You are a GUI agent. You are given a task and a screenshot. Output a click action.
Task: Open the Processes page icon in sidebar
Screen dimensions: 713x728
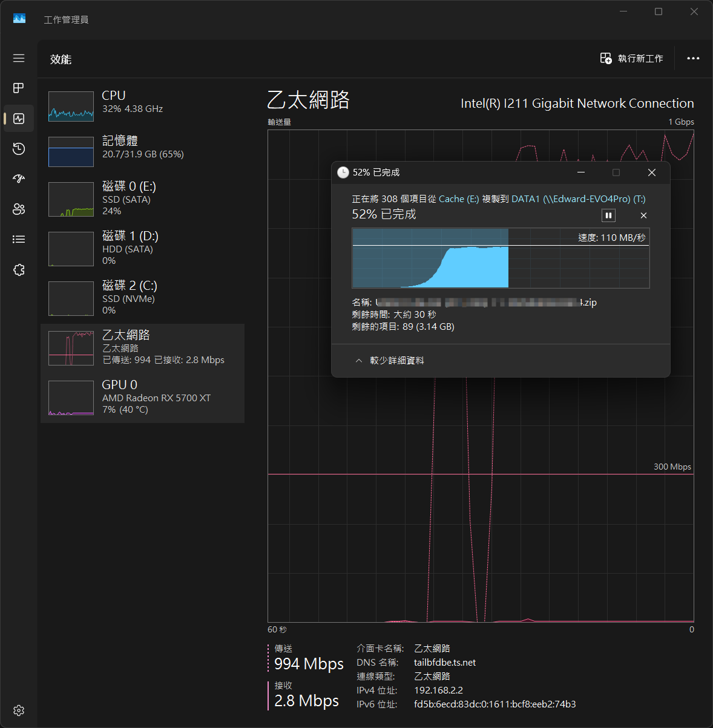click(x=19, y=88)
